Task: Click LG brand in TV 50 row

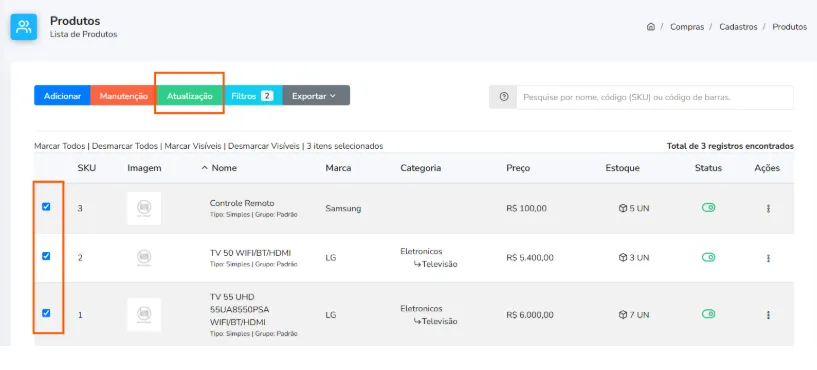Action: pos(331,257)
